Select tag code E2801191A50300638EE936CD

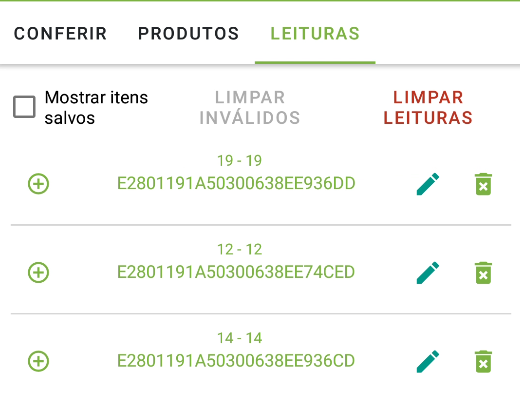coord(236,361)
